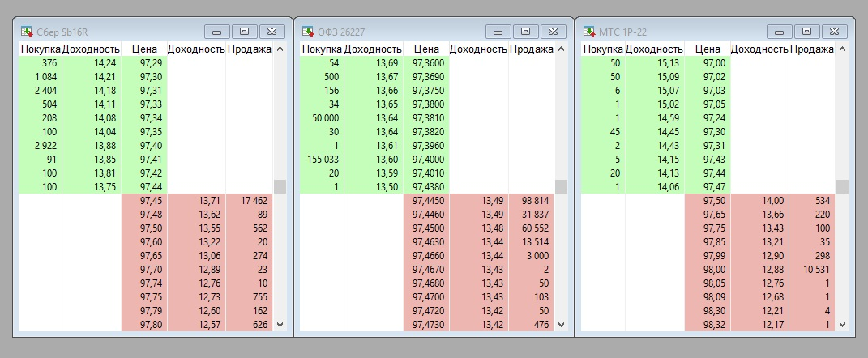Click scroll-down arrow in ОФЗ 26227 window

click(561, 324)
